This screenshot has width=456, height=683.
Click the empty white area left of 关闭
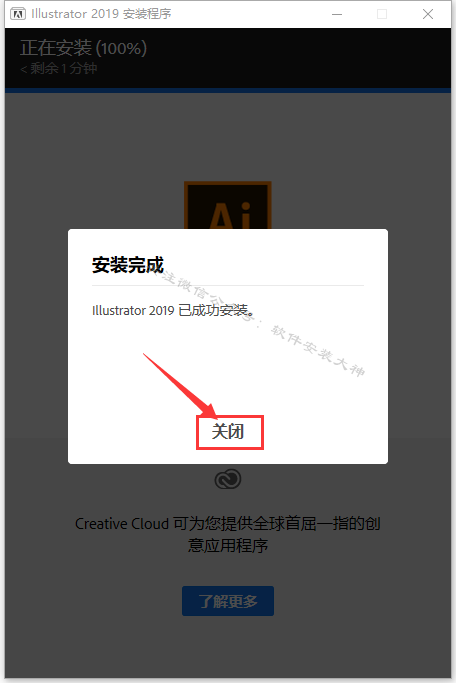pos(131,431)
